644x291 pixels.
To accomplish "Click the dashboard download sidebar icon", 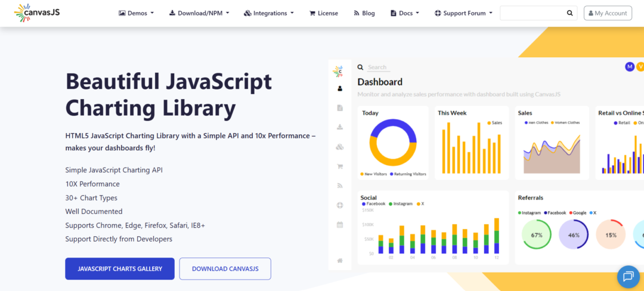I will point(340,127).
